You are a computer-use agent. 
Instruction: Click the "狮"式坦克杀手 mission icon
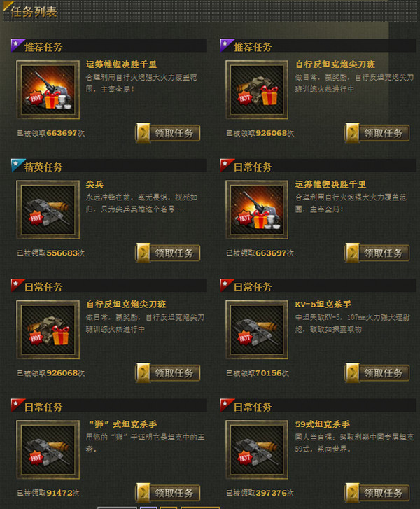click(48, 449)
